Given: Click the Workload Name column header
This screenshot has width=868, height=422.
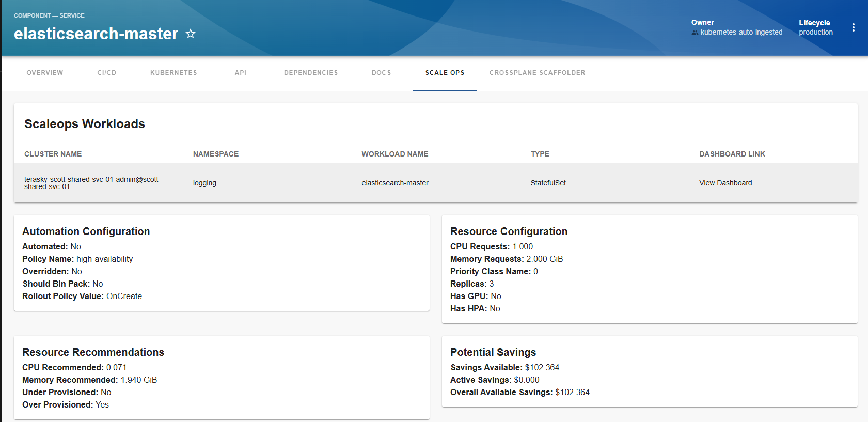Looking at the screenshot, I should [395, 154].
